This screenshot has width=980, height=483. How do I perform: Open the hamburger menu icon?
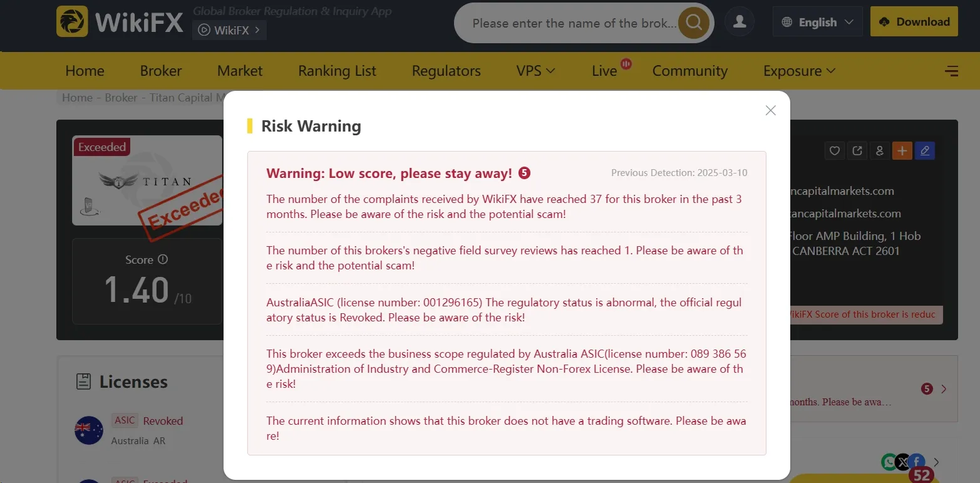[951, 71]
